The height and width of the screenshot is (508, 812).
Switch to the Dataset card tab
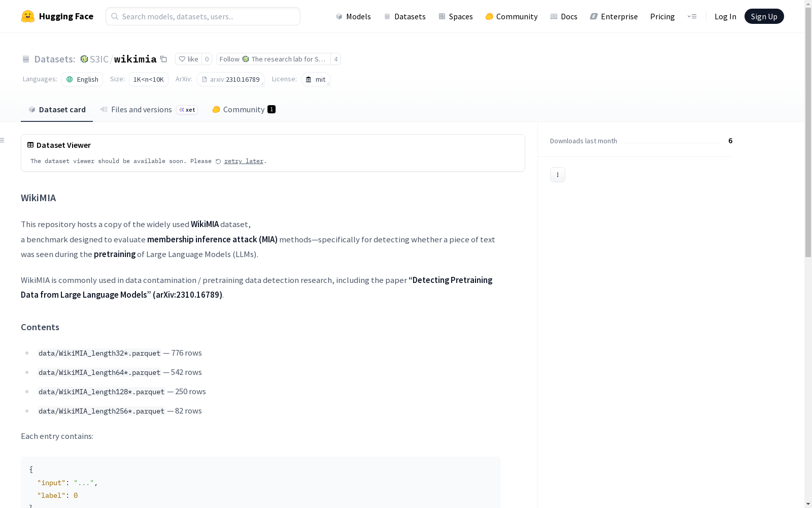tap(57, 109)
